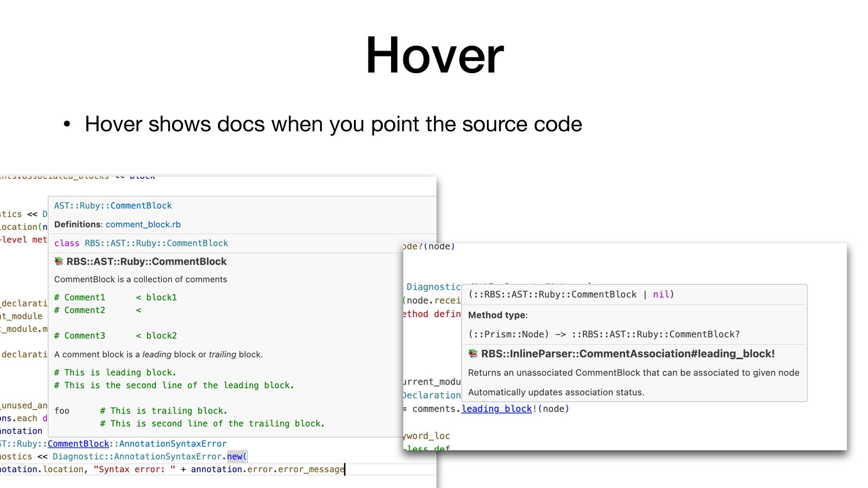Click the 'nil' keyword in the type popup
This screenshot has width=868, height=488.
click(661, 294)
